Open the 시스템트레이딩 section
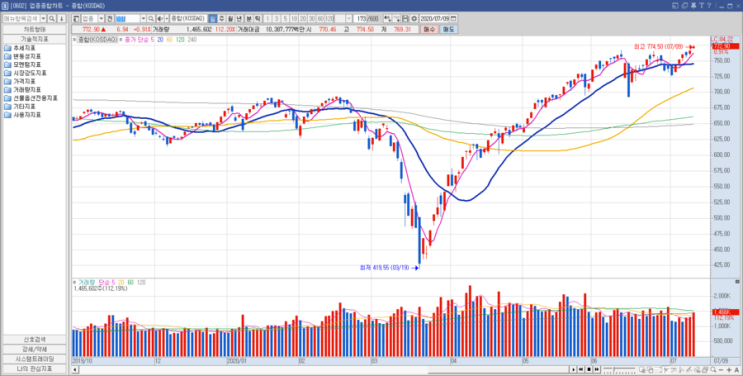This screenshot has height=376, width=743. tap(35, 358)
